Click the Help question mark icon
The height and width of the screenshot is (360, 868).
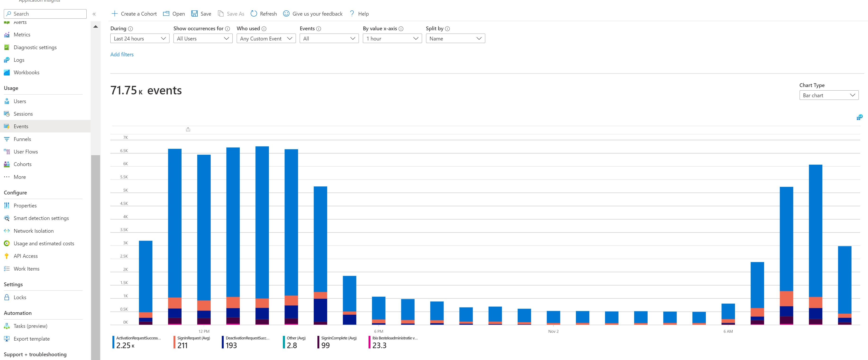(x=352, y=13)
